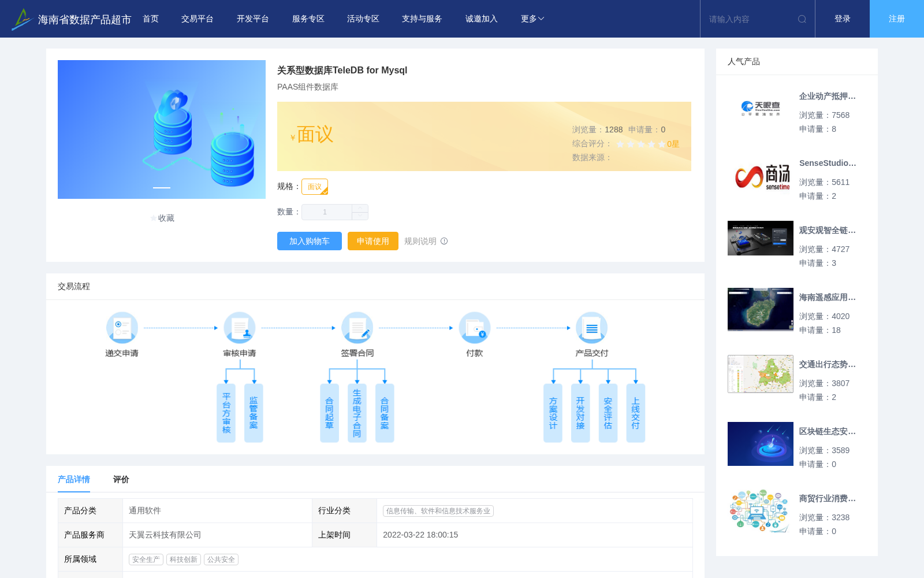
Task: Click the 合同备案 sub-step box
Action: [385, 413]
